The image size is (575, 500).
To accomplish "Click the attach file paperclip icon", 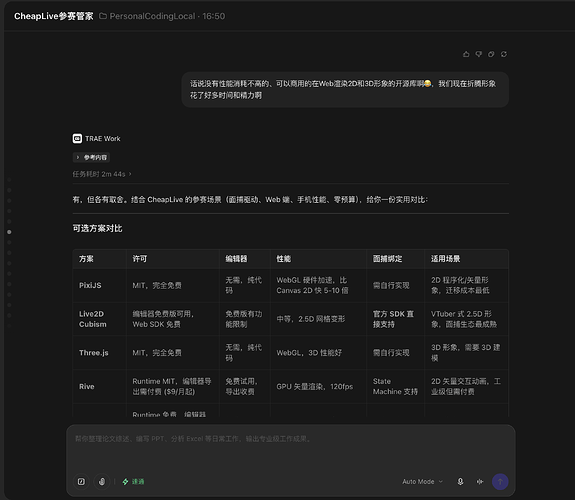I will click(x=102, y=482).
